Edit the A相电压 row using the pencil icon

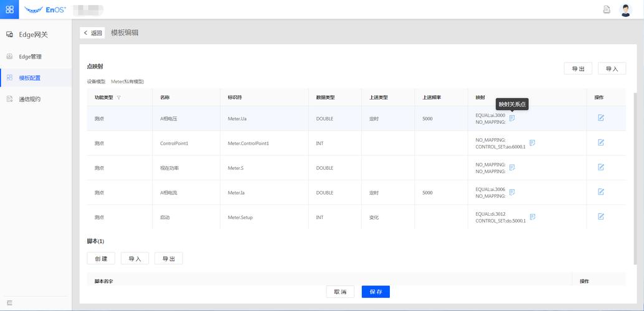pos(601,118)
